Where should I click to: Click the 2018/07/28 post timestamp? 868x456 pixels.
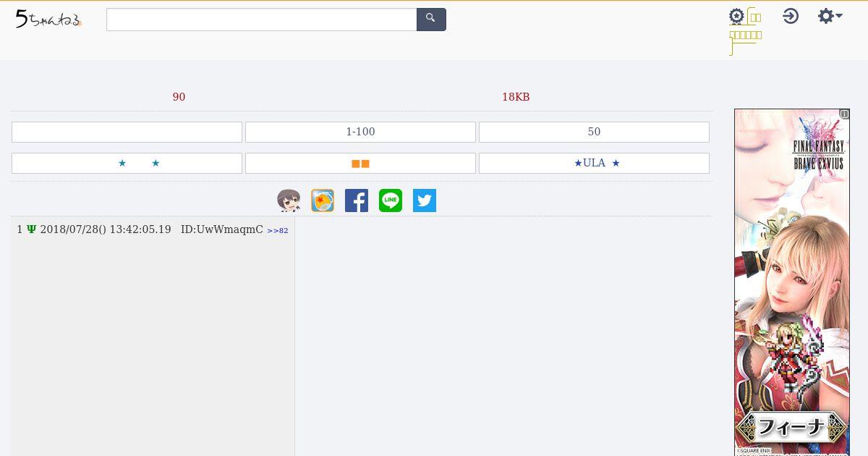pos(106,229)
